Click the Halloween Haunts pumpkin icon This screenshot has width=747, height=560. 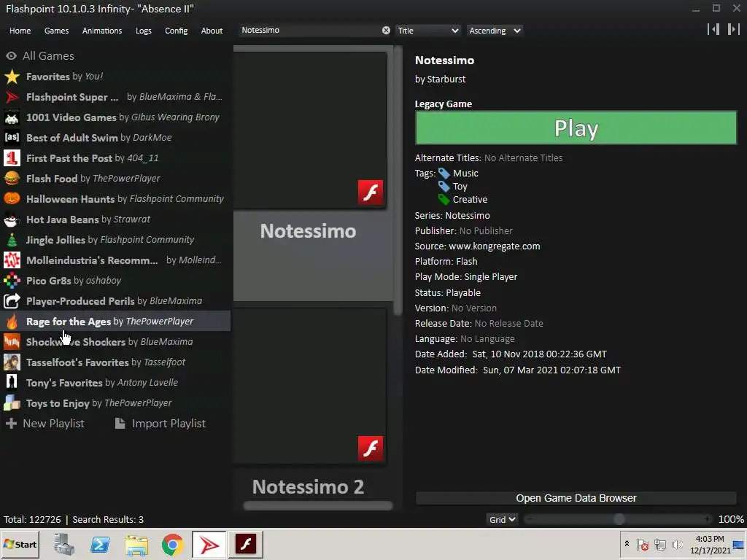point(12,199)
